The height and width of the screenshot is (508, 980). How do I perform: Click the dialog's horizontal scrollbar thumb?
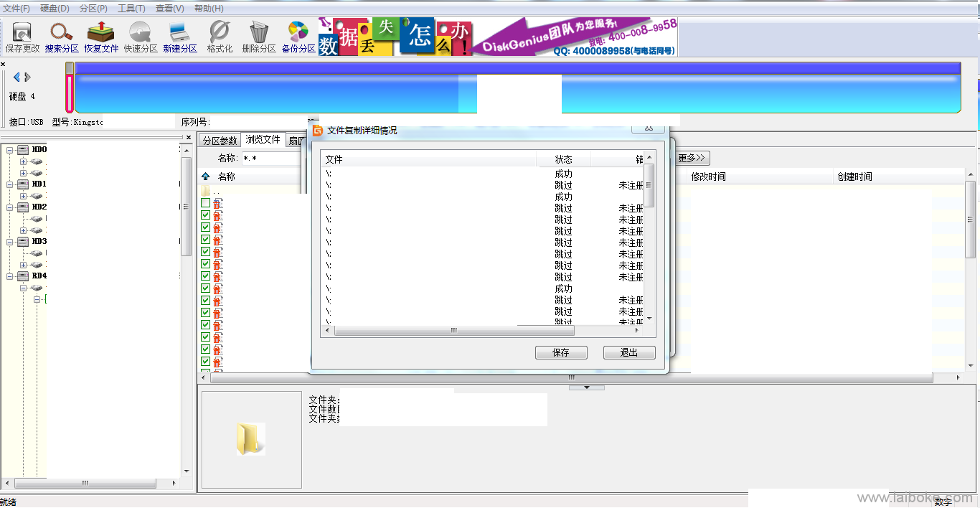pyautogui.click(x=454, y=331)
